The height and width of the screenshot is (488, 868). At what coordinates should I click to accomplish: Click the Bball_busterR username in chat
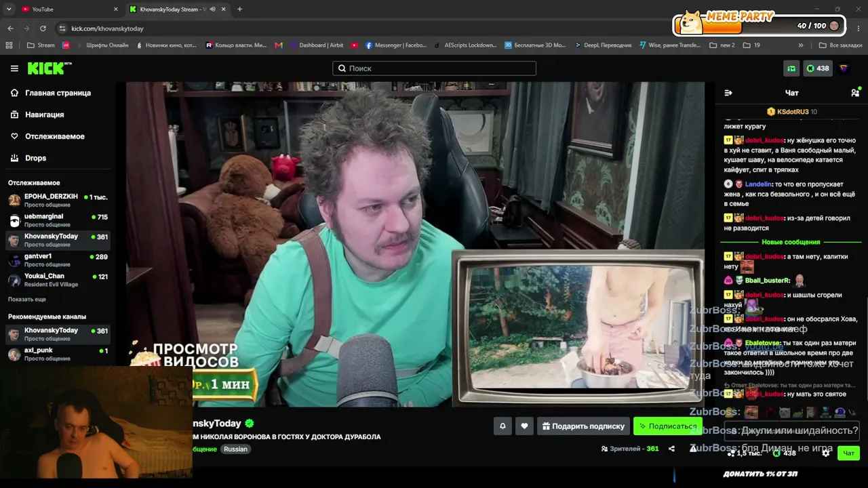[x=767, y=281]
